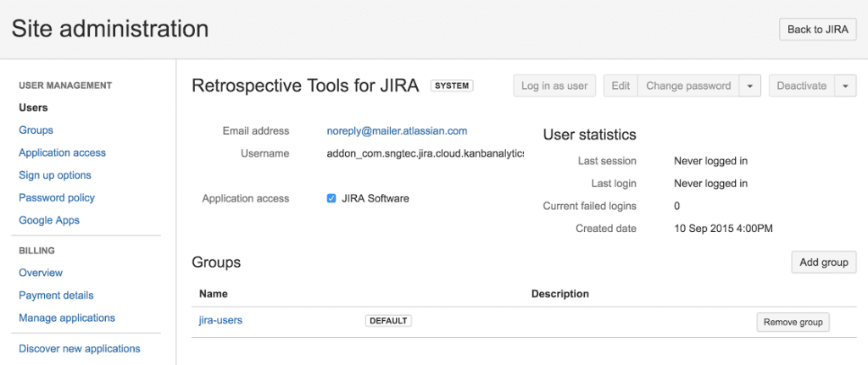Viewport: 868px width, 365px height.
Task: Go to Manage applications
Action: pyautogui.click(x=67, y=318)
